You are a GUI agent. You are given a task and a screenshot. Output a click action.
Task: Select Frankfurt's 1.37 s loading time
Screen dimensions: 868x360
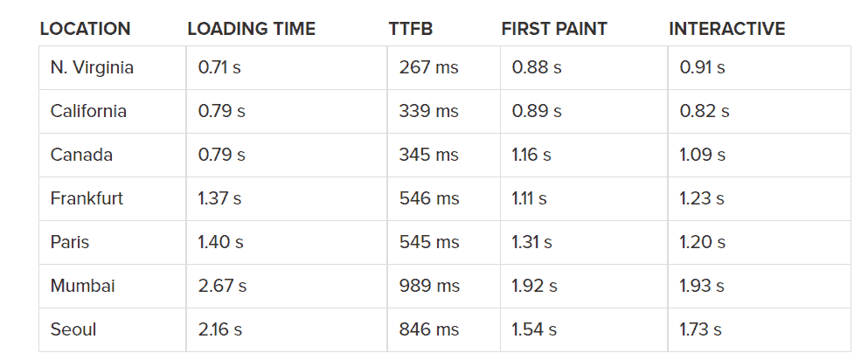(x=219, y=198)
